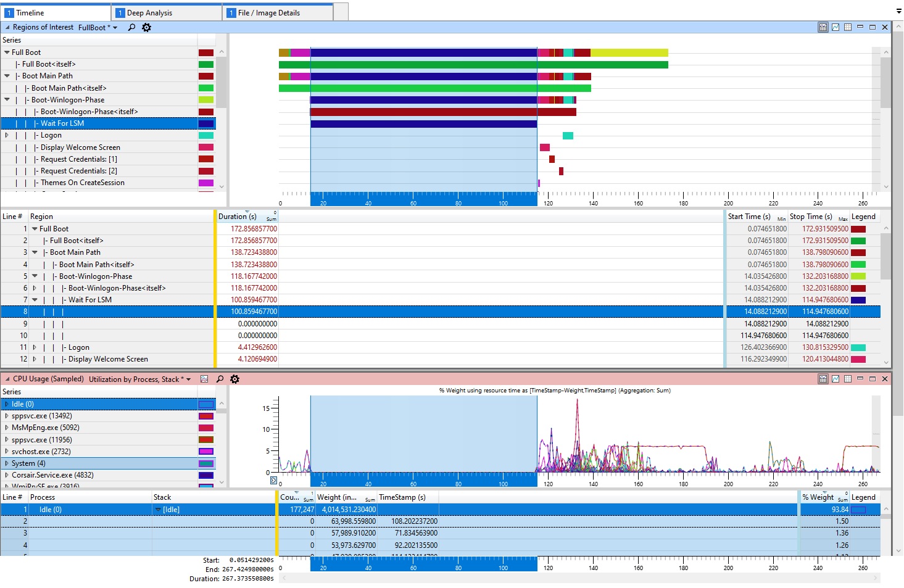Screen dimensions: 904x588
Task: Click % Weight value 93.84
Action: (840, 510)
